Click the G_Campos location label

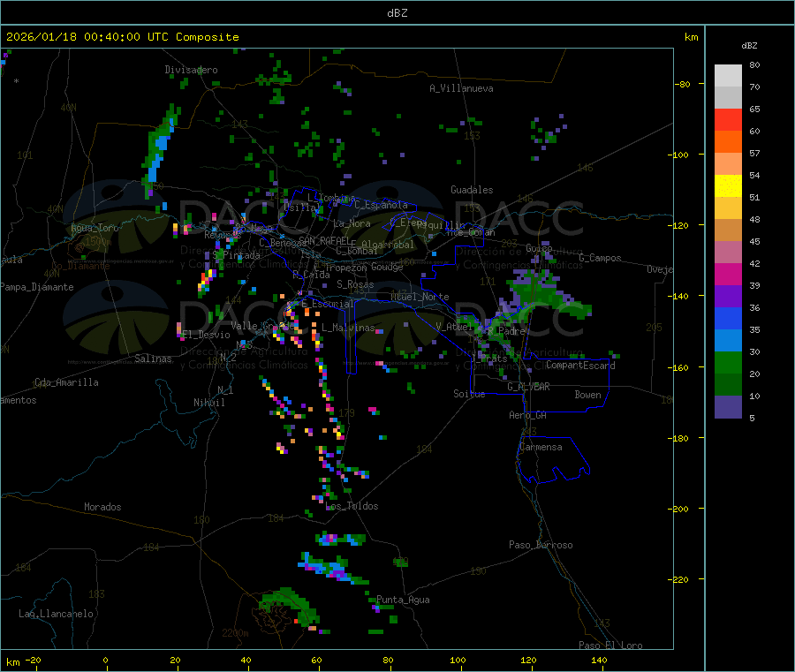point(601,258)
